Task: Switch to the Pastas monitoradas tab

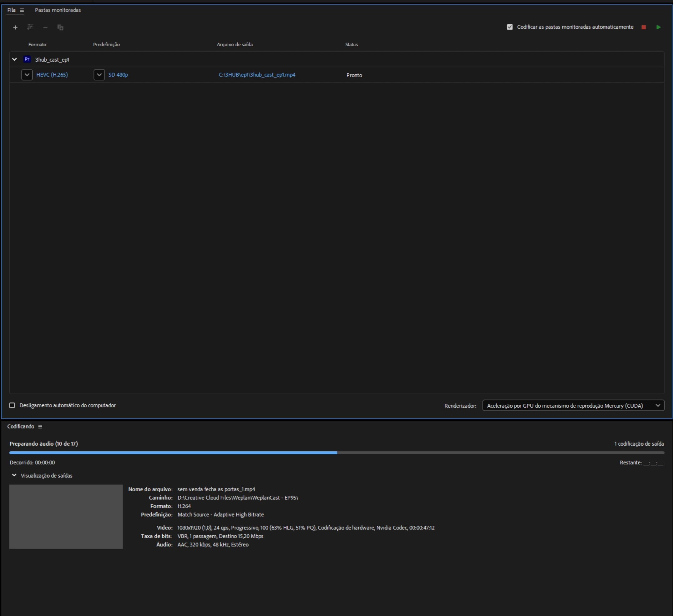Action: (58, 10)
